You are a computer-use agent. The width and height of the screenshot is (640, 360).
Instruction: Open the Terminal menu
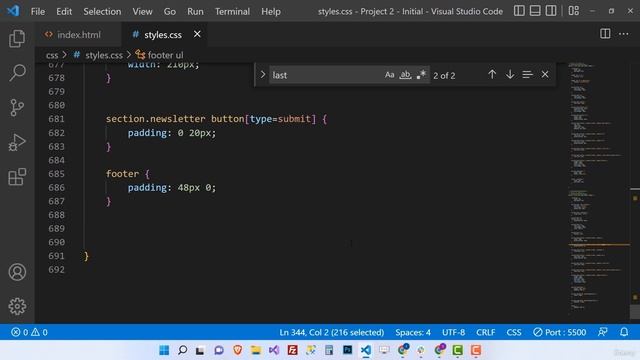232,11
